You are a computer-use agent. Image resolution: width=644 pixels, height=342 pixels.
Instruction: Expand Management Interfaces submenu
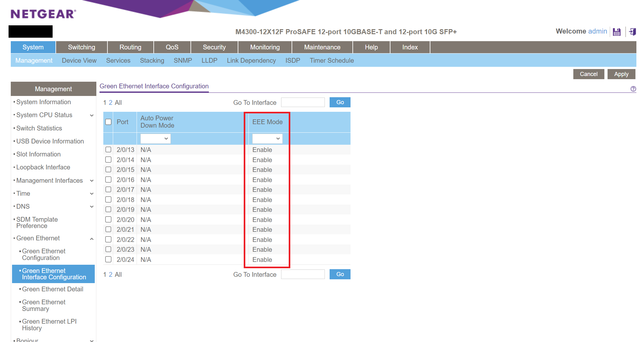click(x=92, y=180)
